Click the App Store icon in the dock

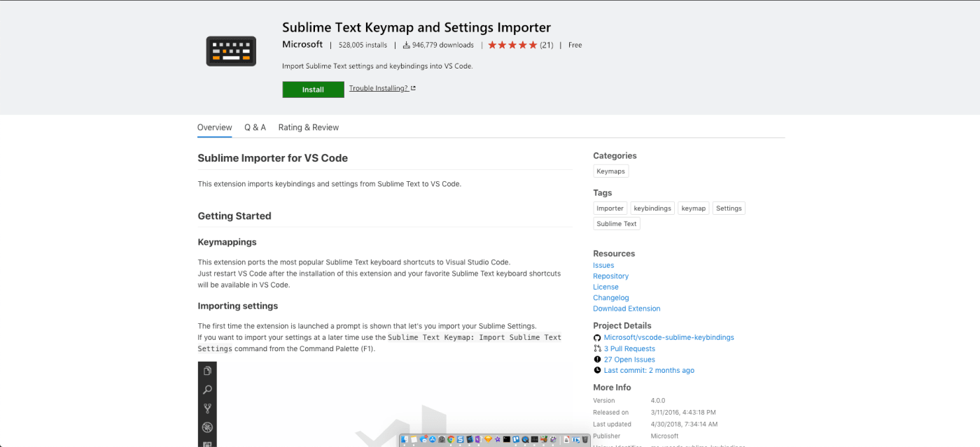coord(433,439)
